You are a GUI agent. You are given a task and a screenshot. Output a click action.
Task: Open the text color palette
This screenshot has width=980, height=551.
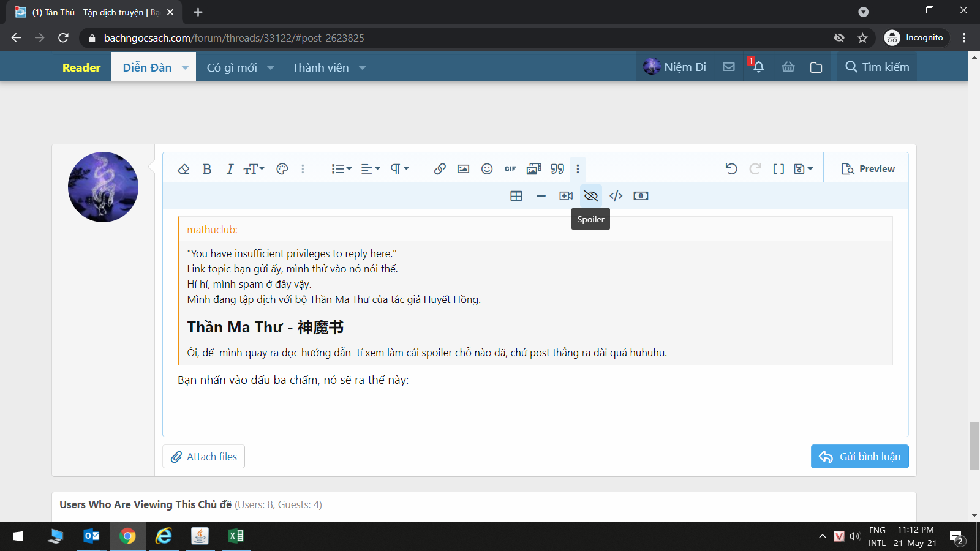(x=282, y=169)
